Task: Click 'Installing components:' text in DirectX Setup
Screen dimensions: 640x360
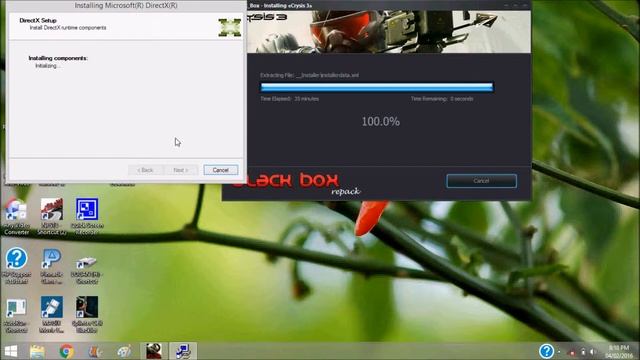Action: (x=58, y=58)
